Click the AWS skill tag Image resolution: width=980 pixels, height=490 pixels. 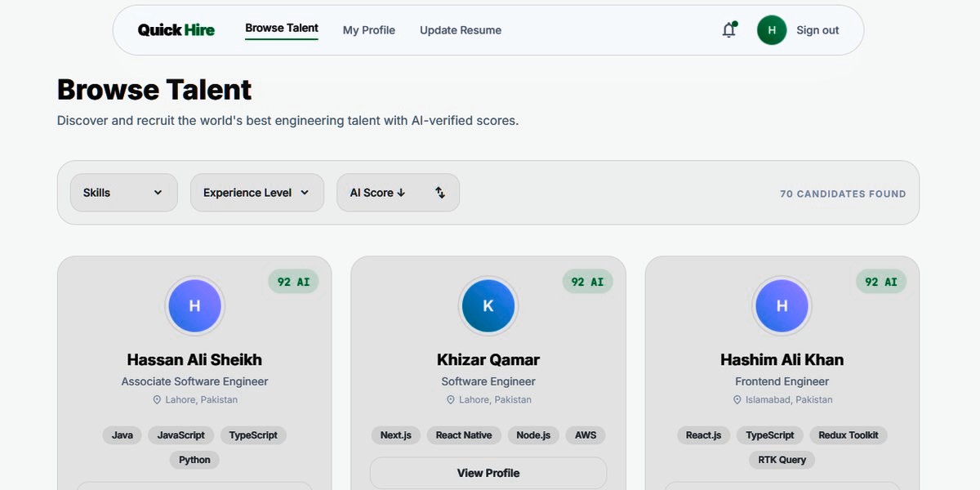[x=586, y=435]
